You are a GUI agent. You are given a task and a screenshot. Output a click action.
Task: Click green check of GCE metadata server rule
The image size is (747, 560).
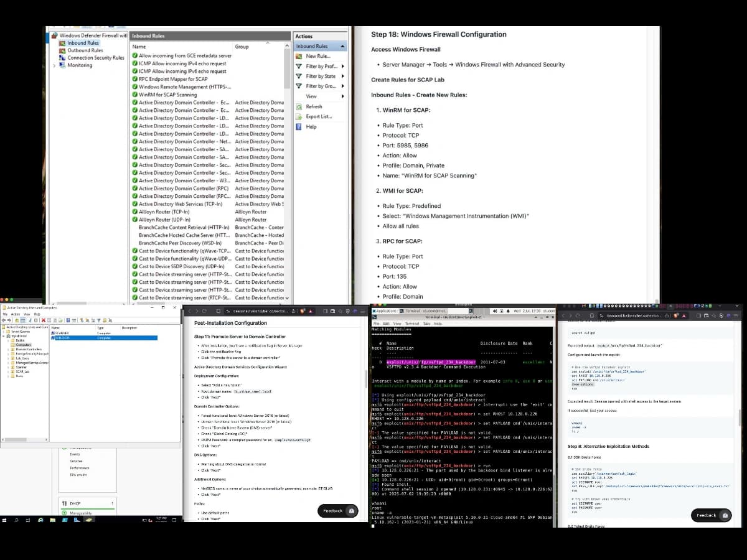pos(135,55)
